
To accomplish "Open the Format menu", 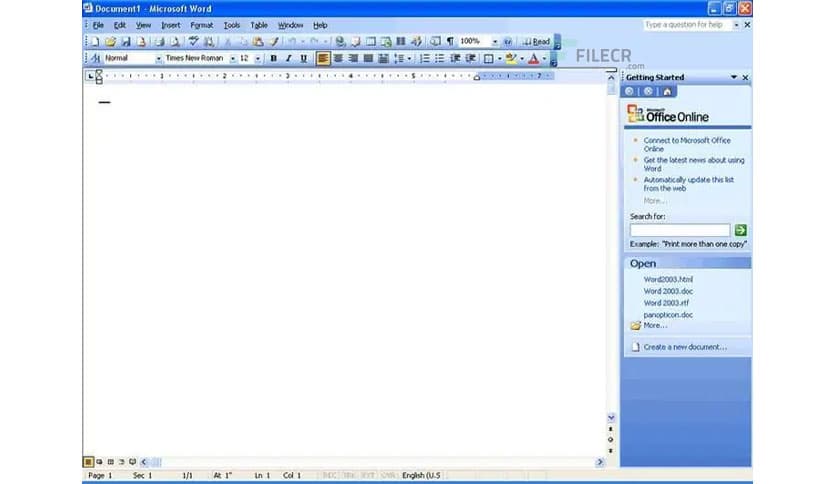I will coord(202,25).
